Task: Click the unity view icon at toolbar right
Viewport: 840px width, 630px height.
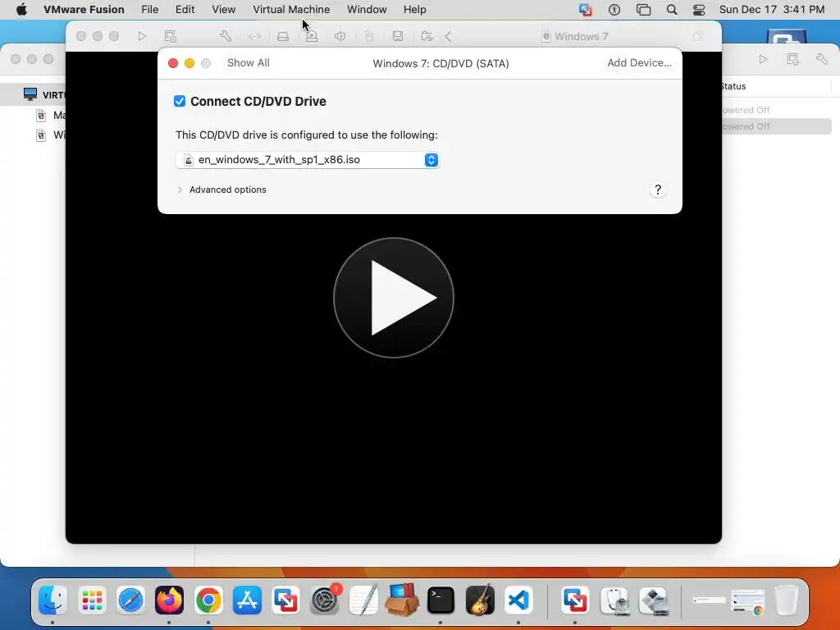Action: tap(697, 36)
